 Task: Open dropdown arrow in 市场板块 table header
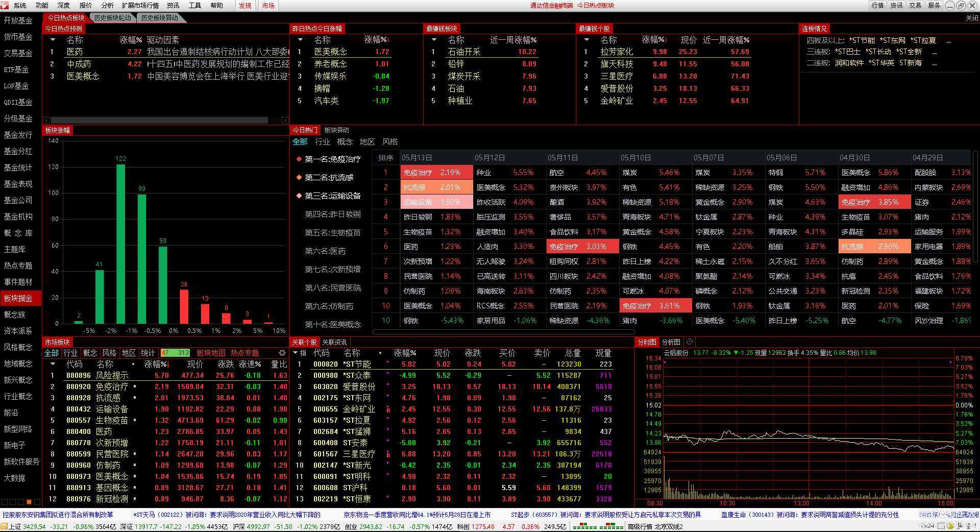[x=52, y=364]
